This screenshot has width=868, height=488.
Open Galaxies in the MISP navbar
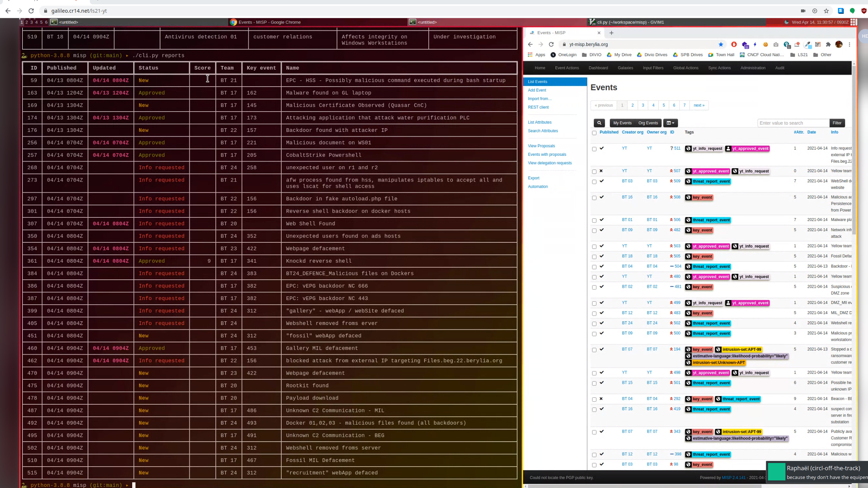(x=625, y=68)
